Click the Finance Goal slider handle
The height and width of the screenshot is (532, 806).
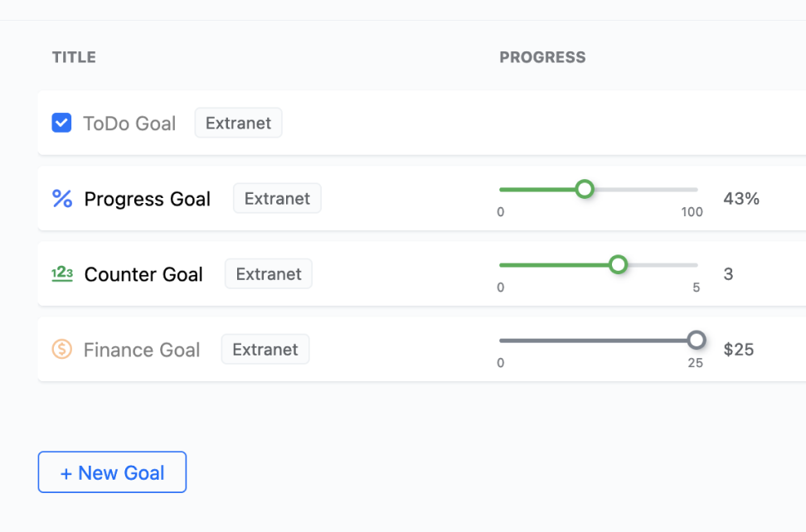(x=697, y=340)
